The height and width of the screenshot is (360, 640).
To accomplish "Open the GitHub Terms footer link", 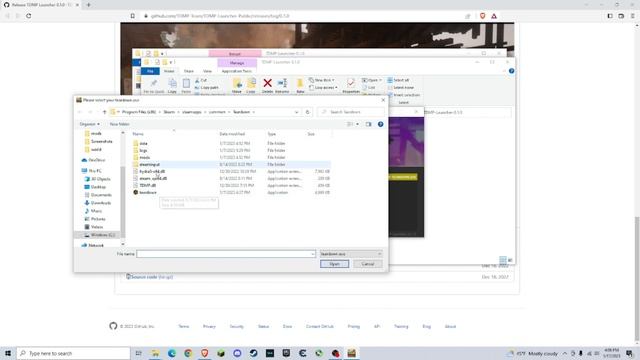I will [184, 327].
